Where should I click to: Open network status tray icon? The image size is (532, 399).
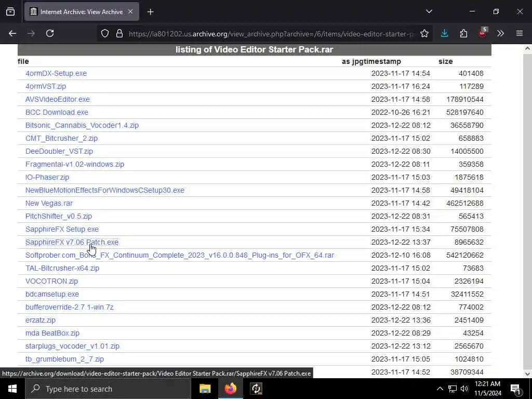(x=453, y=389)
